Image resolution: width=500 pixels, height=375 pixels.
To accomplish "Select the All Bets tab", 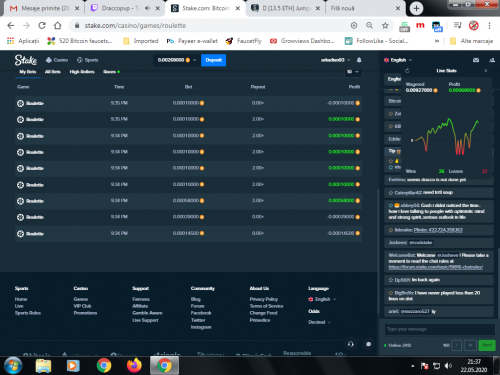I will coord(53,72).
